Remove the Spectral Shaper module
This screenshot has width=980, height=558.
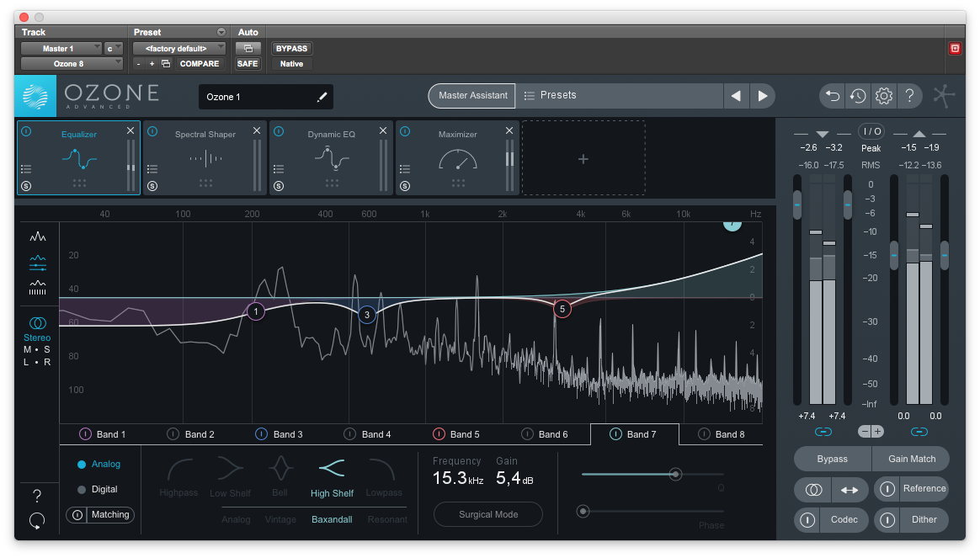(256, 130)
